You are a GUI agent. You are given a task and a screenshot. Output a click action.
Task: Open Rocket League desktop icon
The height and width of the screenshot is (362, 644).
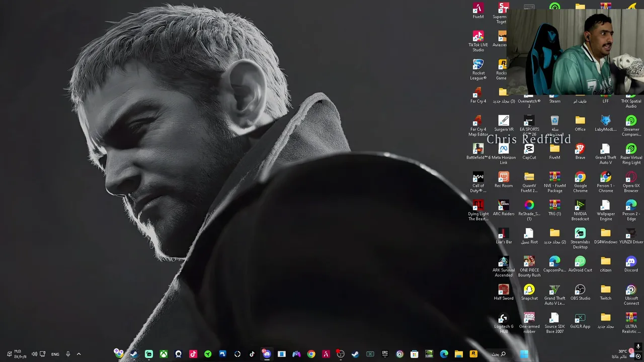click(x=478, y=69)
